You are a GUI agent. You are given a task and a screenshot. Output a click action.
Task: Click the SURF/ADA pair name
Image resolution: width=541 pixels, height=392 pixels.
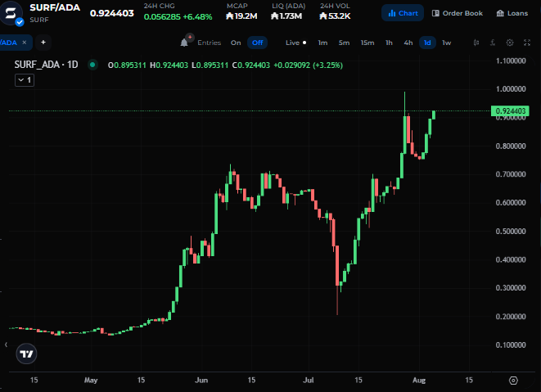[x=55, y=7]
